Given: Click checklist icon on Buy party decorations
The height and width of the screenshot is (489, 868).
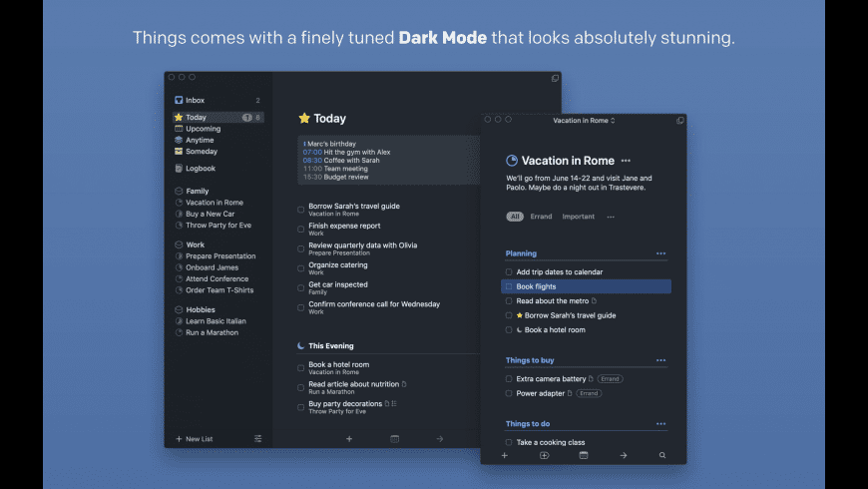Looking at the screenshot, I should [394, 404].
